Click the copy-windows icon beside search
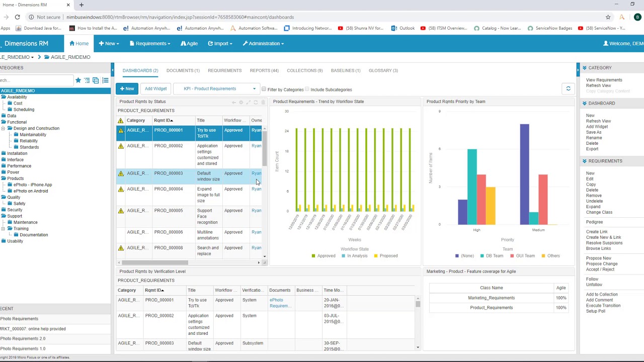 [x=96, y=80]
